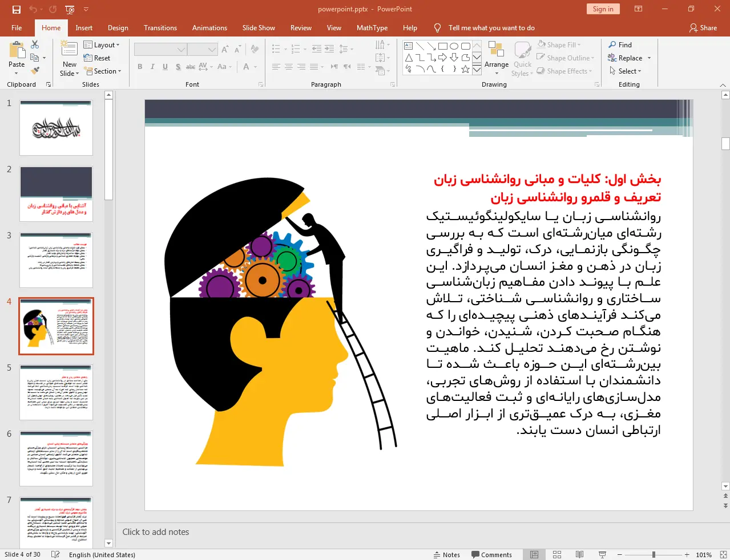This screenshot has width=730, height=560.
Task: Align text center icon in Paragraph group
Action: click(289, 67)
